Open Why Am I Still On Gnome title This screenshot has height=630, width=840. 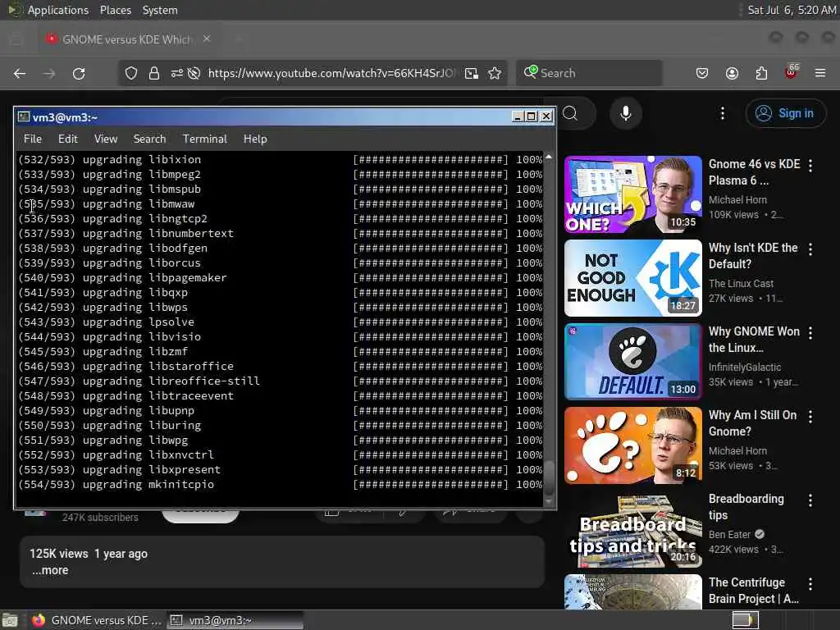click(x=752, y=422)
